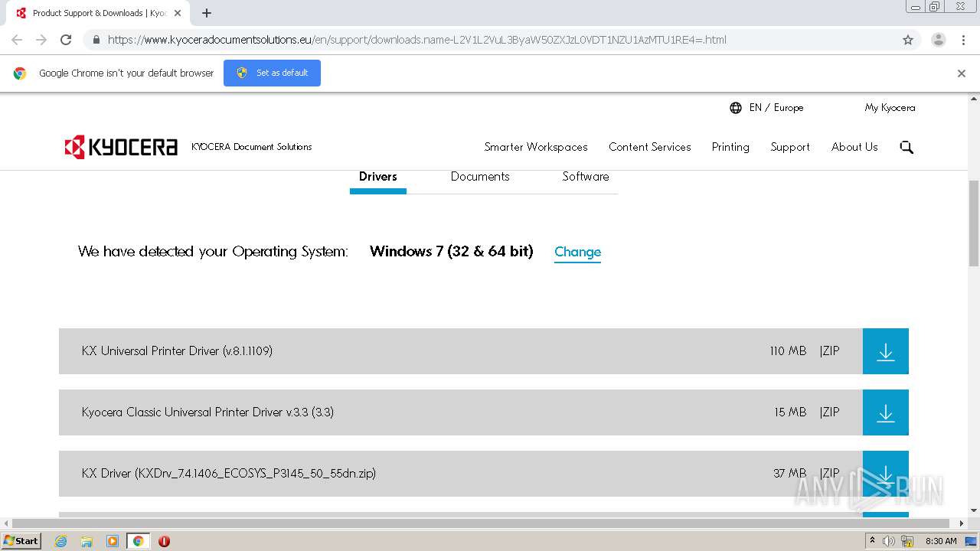This screenshot has width=980, height=551.
Task: Open Smarter Workspaces menu
Action: tap(536, 147)
